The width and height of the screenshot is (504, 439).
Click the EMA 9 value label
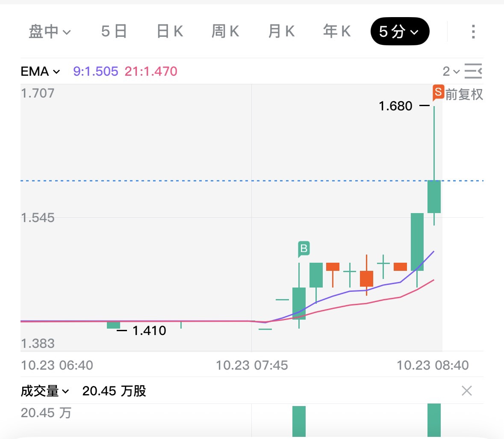(x=95, y=71)
